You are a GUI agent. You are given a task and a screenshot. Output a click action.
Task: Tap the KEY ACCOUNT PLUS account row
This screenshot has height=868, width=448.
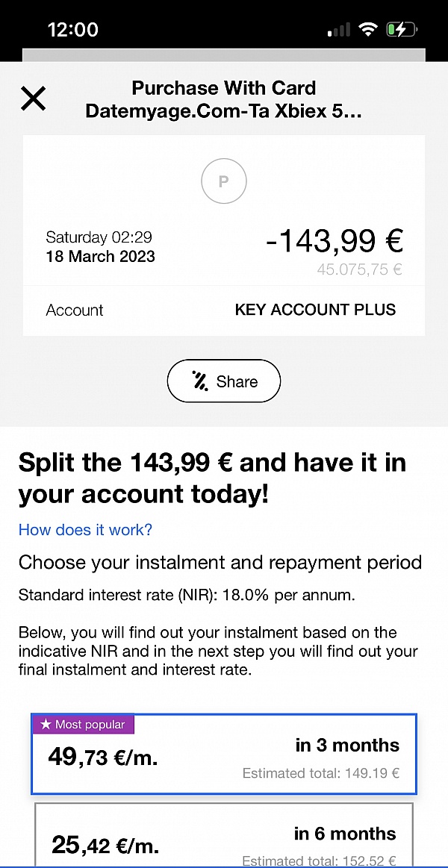(224, 310)
